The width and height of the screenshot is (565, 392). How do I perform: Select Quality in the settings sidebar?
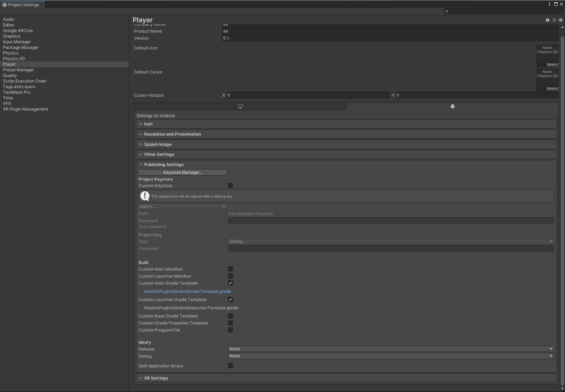(10, 75)
